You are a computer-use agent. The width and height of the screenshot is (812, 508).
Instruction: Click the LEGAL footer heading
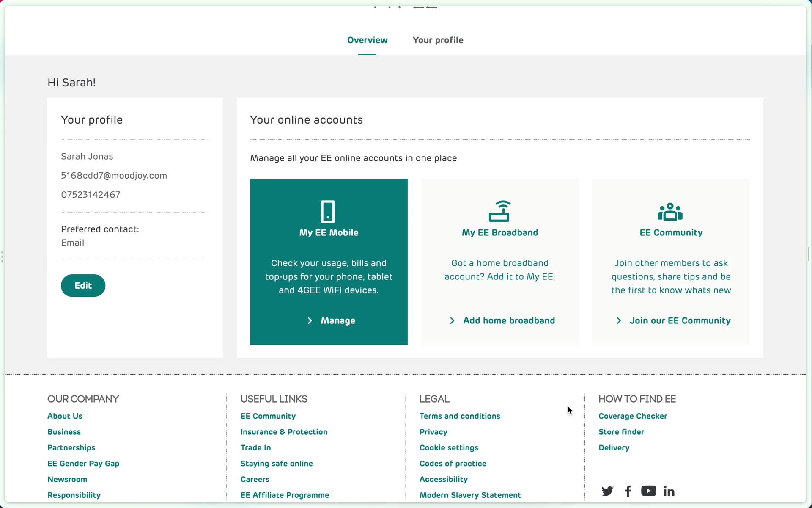pos(434,399)
